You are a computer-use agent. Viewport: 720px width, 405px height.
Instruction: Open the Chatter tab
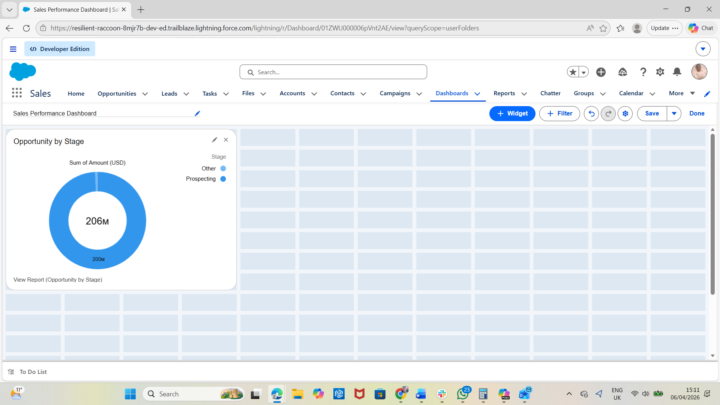(550, 93)
